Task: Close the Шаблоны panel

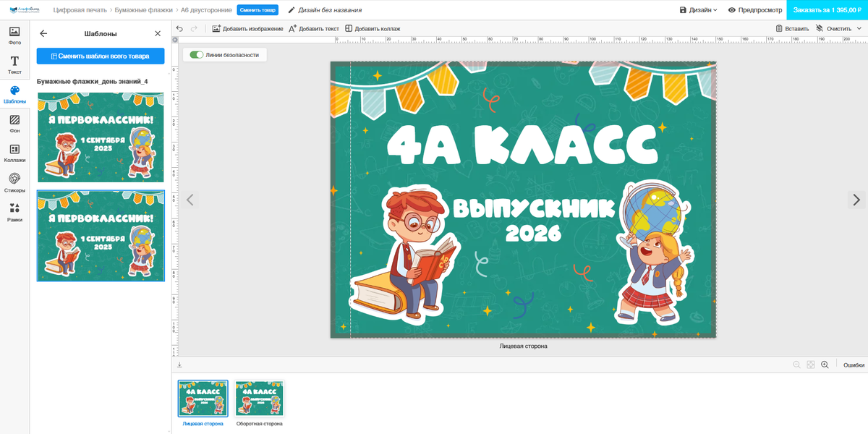Action: [x=158, y=34]
